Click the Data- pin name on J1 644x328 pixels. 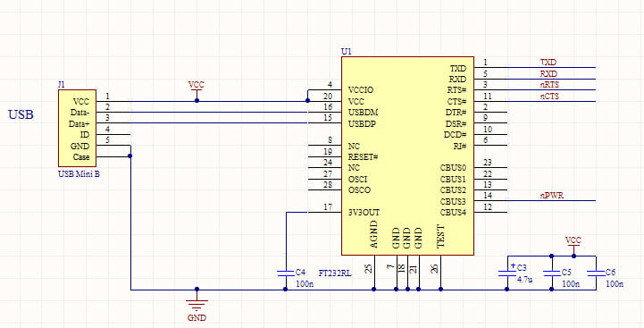80,113
